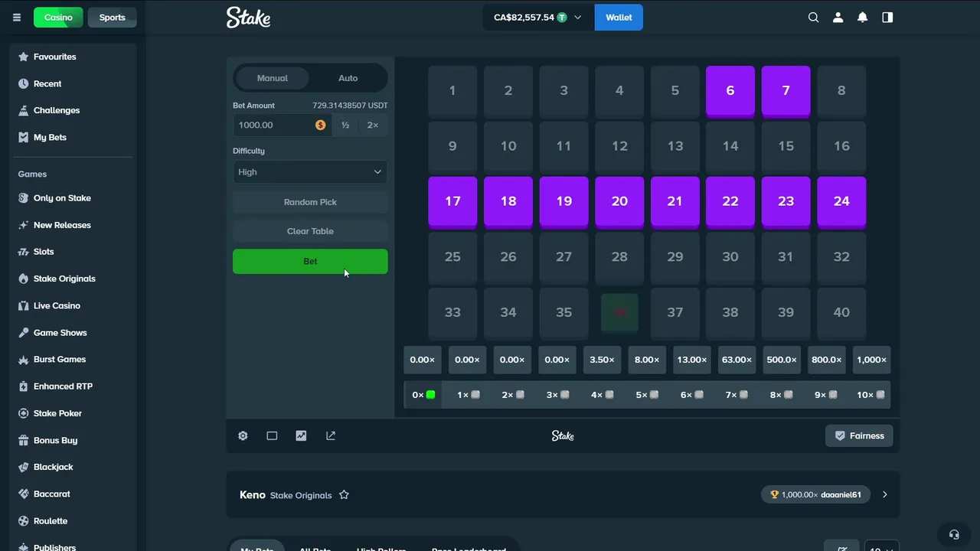Click Random Pick button
This screenshot has height=551, width=980.
pos(310,202)
